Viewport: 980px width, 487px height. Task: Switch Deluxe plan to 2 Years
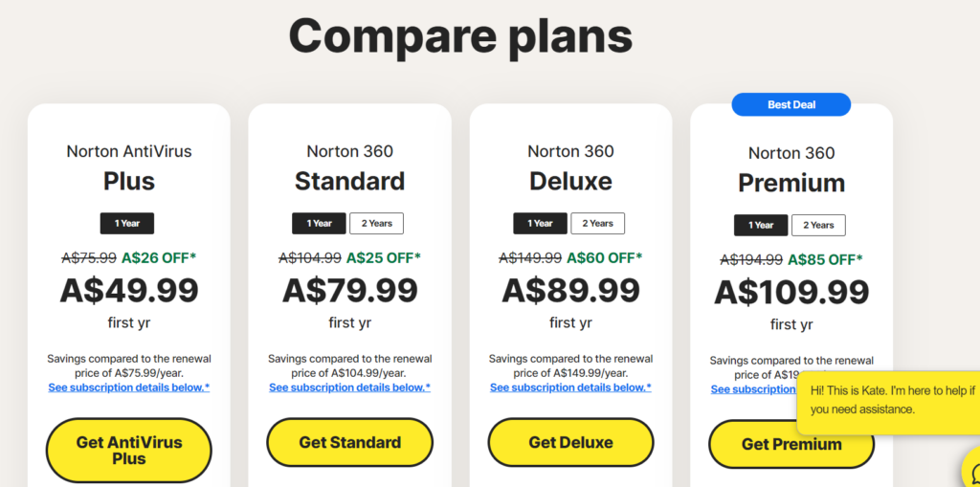pyautogui.click(x=597, y=223)
